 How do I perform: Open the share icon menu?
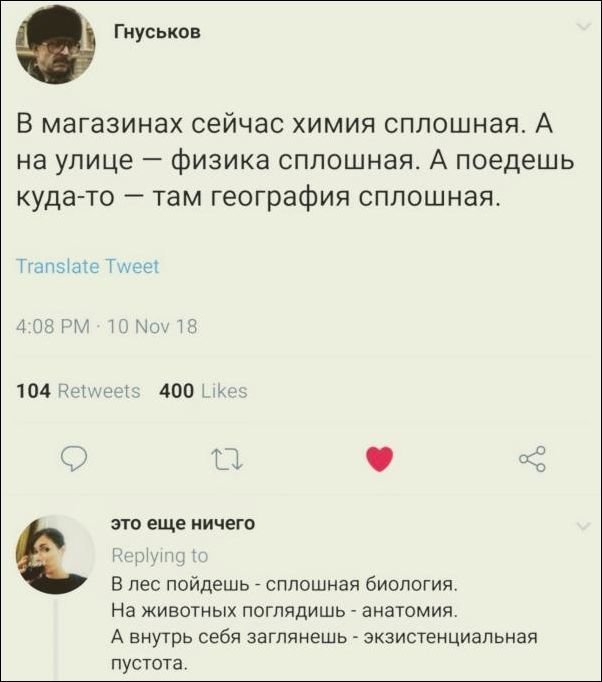pyautogui.click(x=532, y=459)
